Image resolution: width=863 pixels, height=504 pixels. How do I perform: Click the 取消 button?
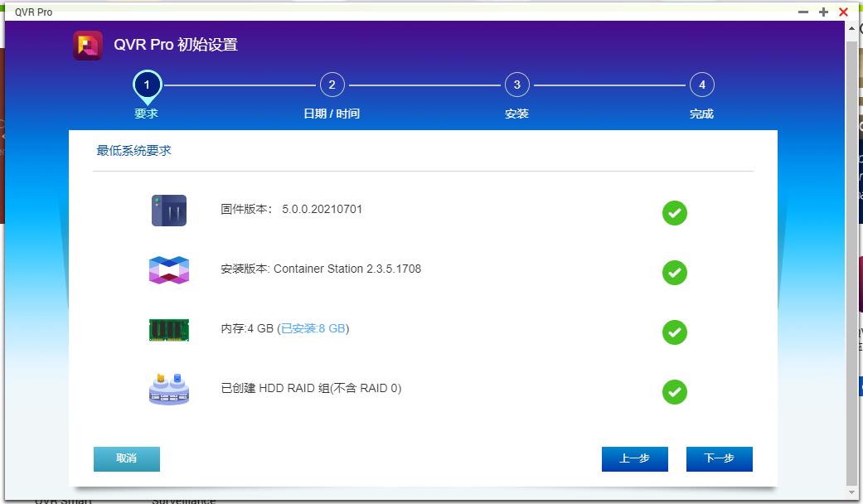click(x=126, y=458)
